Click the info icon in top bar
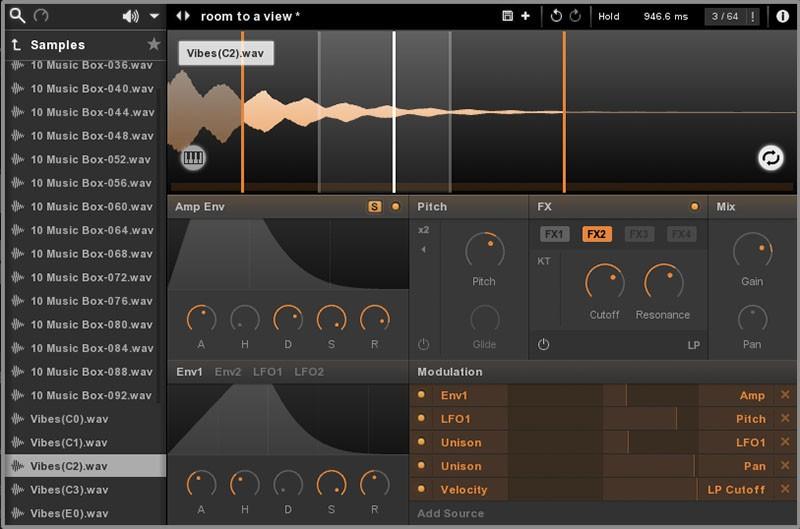The image size is (800, 529). coord(782,16)
